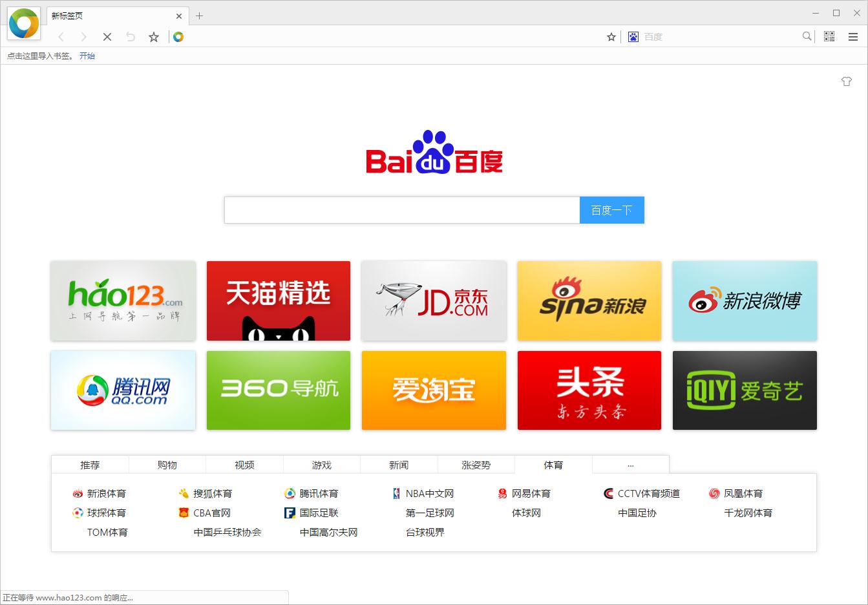
Task: Switch to the 视频 tab
Action: coord(244,465)
